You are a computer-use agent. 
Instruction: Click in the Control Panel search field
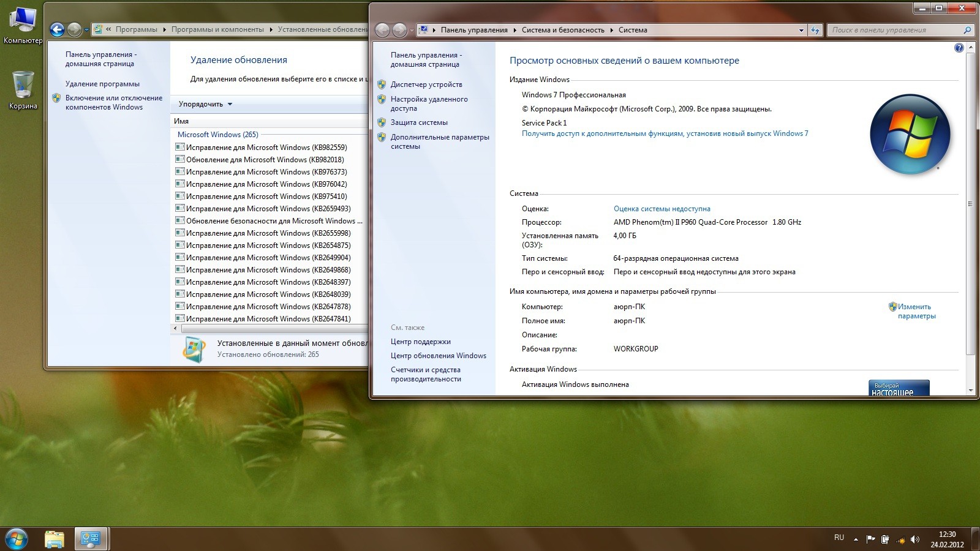click(x=894, y=30)
